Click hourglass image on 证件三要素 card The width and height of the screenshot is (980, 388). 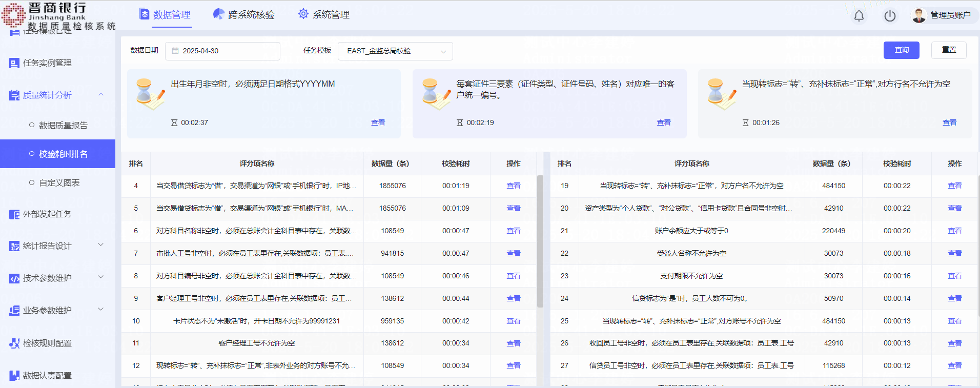coord(436,94)
